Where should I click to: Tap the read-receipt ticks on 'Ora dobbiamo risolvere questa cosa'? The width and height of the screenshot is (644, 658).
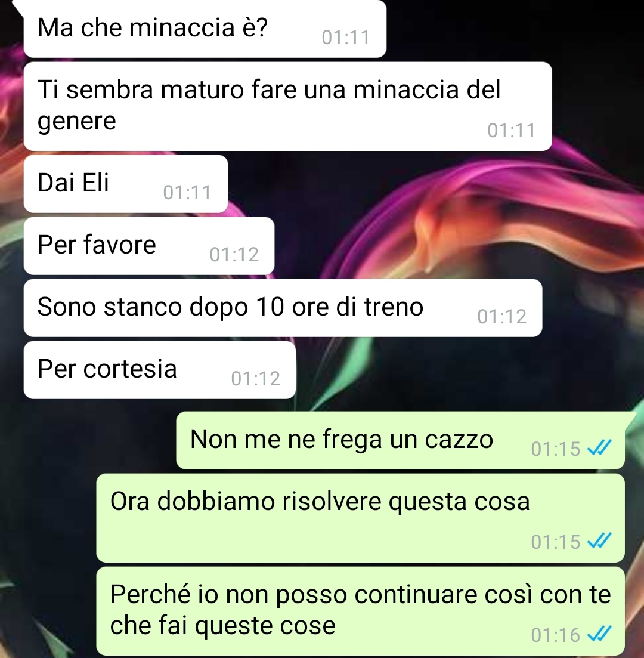[x=599, y=541]
